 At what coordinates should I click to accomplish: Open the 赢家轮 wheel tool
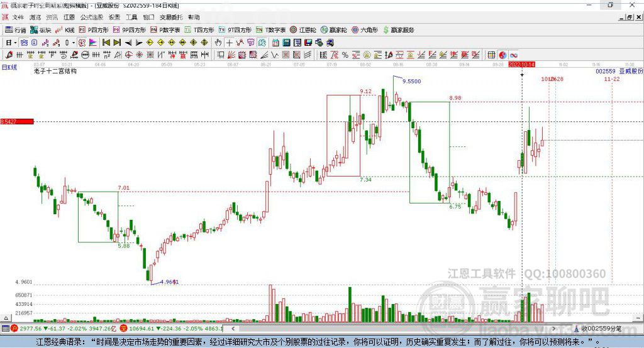coord(333,30)
